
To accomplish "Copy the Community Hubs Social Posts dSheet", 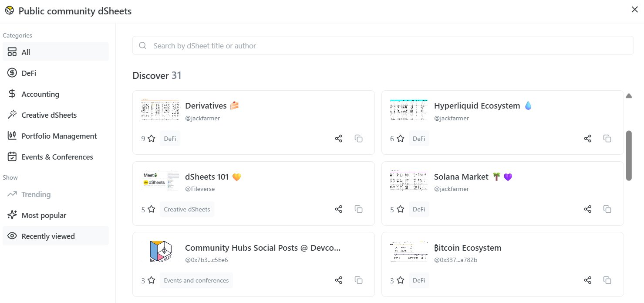I will pyautogui.click(x=358, y=280).
